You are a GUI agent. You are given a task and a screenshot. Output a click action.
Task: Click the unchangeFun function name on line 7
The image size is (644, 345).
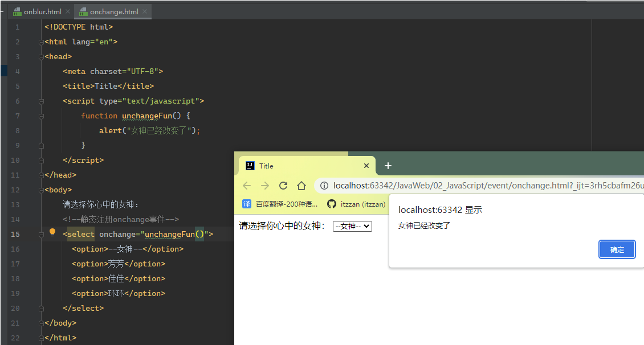coord(147,116)
